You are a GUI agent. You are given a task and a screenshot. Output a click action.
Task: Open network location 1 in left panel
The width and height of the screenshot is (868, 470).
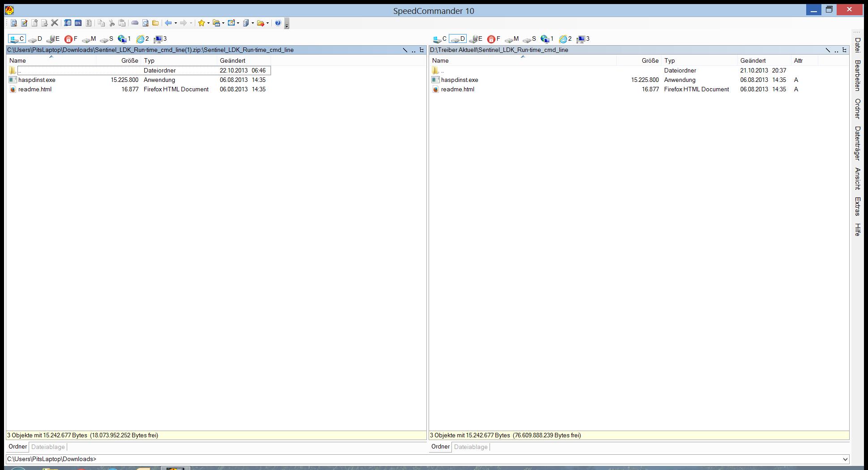pyautogui.click(x=124, y=39)
